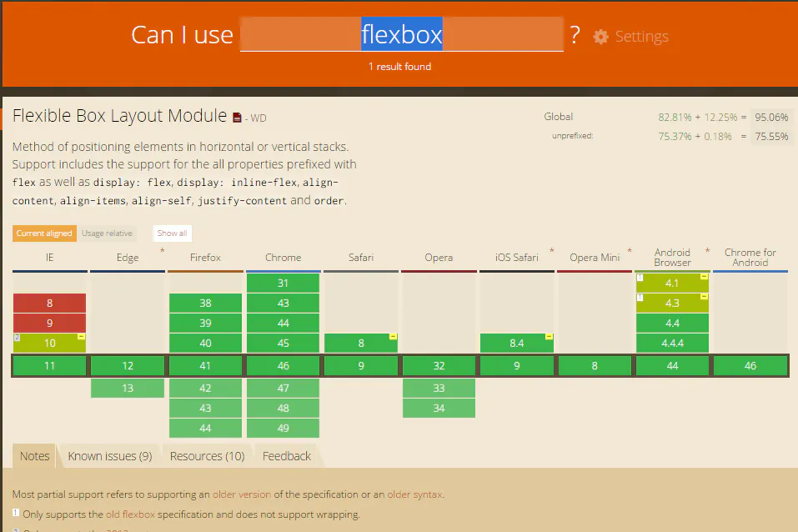
Task: Click the unprefixed usage total 75.55%
Action: pyautogui.click(x=771, y=137)
